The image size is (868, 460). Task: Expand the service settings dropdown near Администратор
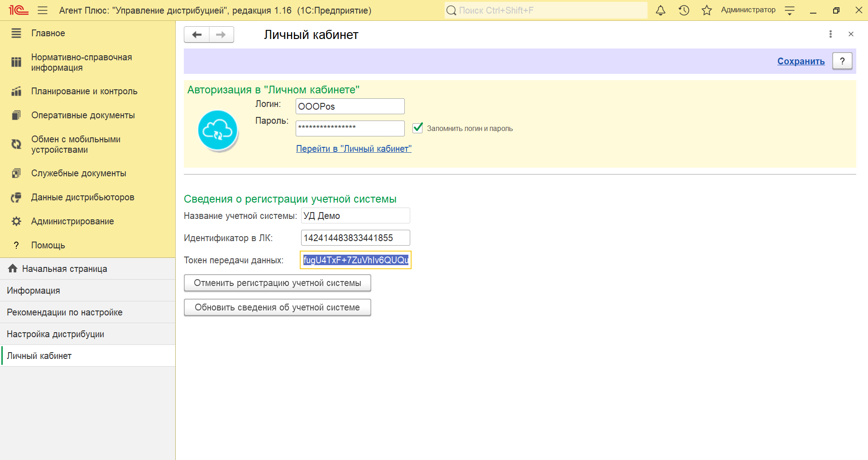pyautogui.click(x=790, y=10)
